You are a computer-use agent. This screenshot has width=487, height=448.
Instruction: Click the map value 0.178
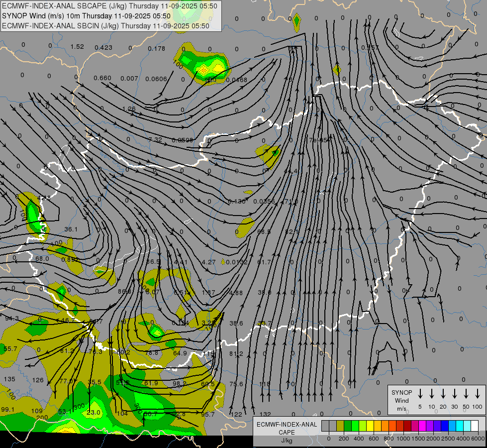pyautogui.click(x=157, y=48)
